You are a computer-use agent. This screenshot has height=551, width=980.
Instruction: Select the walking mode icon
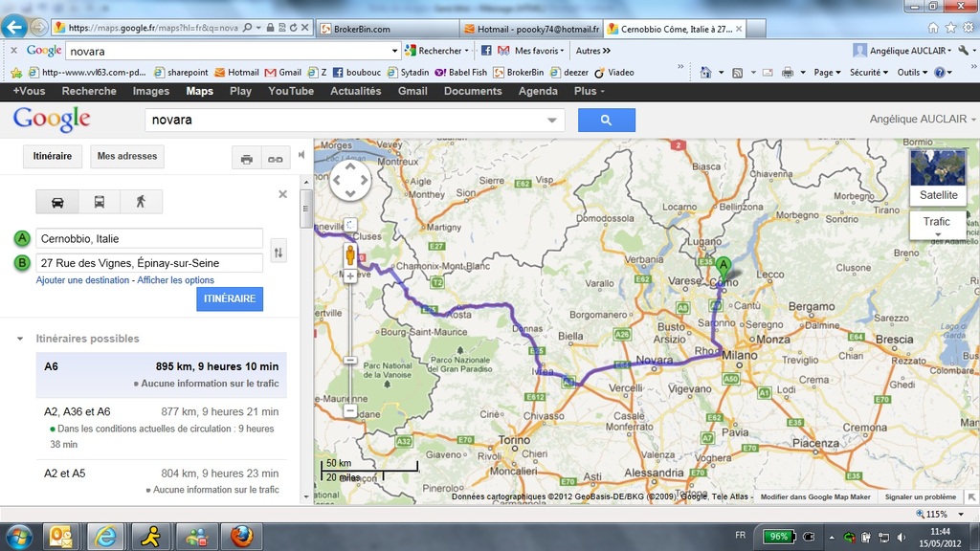click(x=141, y=202)
